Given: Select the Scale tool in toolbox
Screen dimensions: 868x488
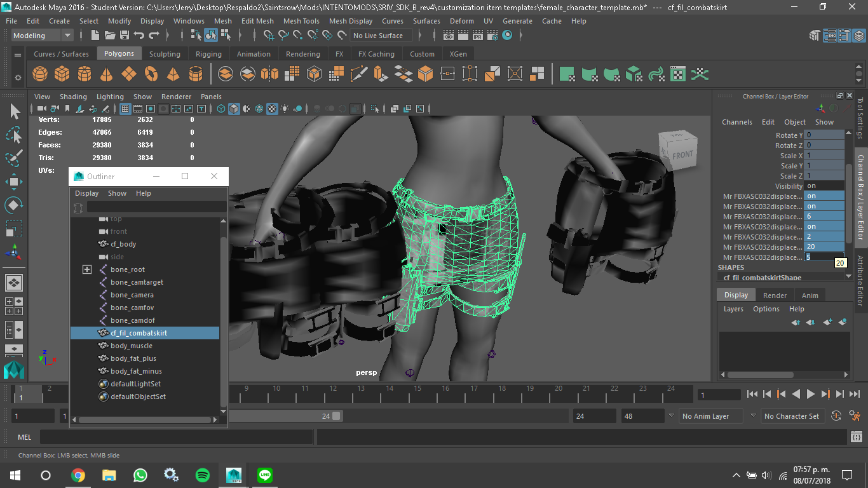Looking at the screenshot, I should 14,228.
